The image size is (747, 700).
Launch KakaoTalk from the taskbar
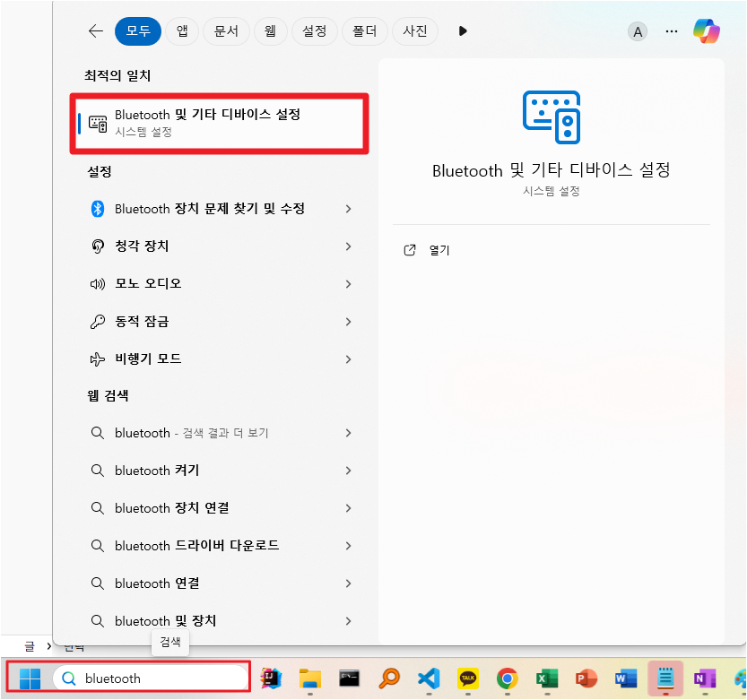point(468,678)
